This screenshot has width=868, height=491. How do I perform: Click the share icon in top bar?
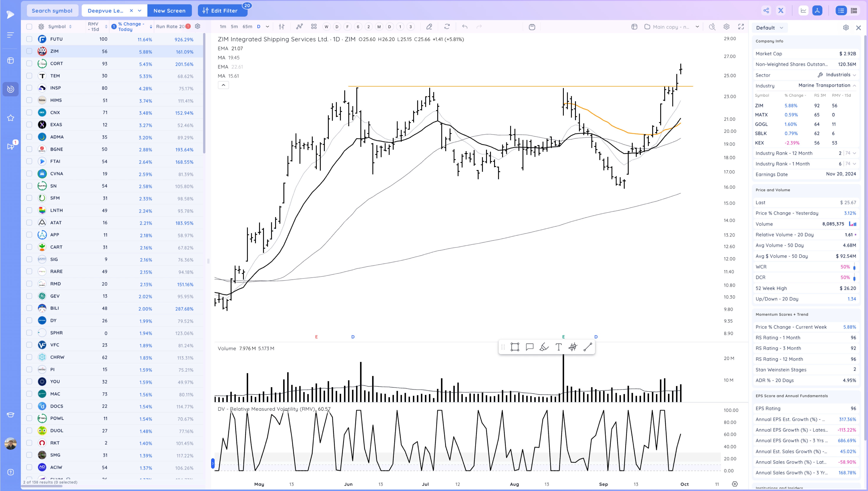click(x=766, y=10)
